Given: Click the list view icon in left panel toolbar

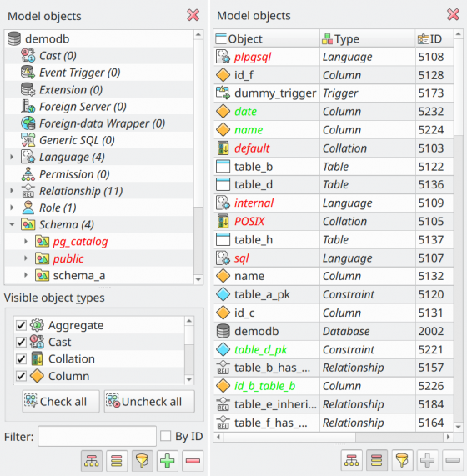Looking at the screenshot, I should [117, 461].
